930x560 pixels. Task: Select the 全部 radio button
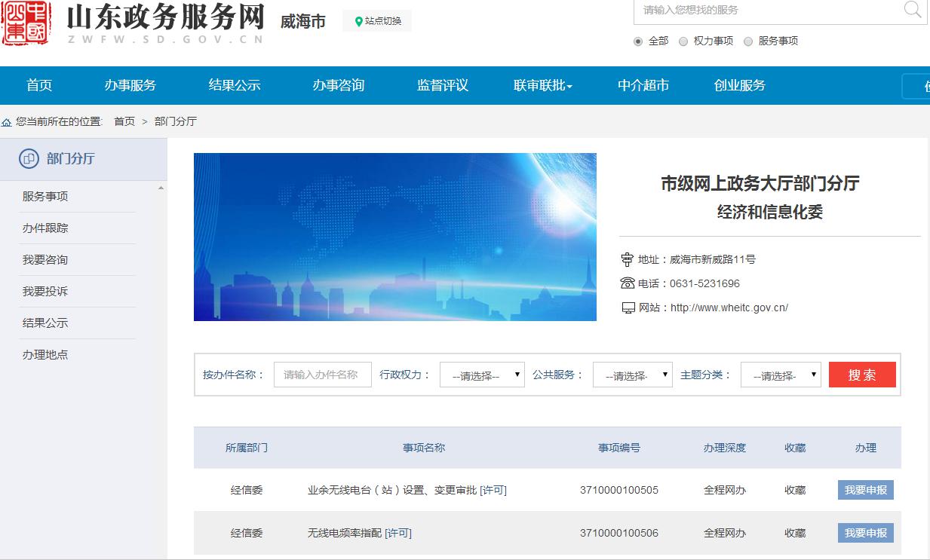click(x=638, y=41)
